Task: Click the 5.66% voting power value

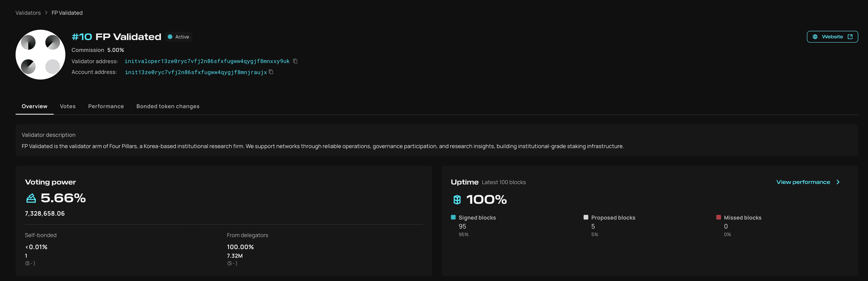Action: pos(63,198)
